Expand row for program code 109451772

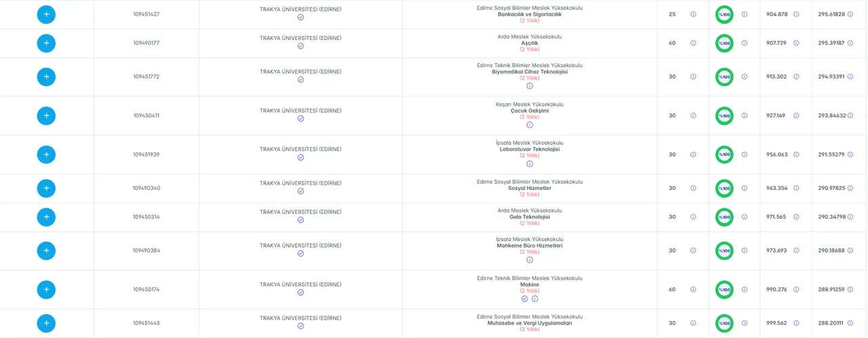click(46, 77)
